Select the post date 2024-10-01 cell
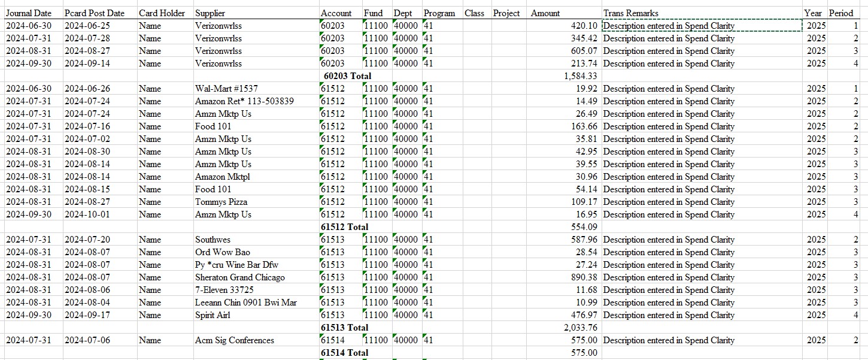The height and width of the screenshot is (360, 868). tap(100, 214)
